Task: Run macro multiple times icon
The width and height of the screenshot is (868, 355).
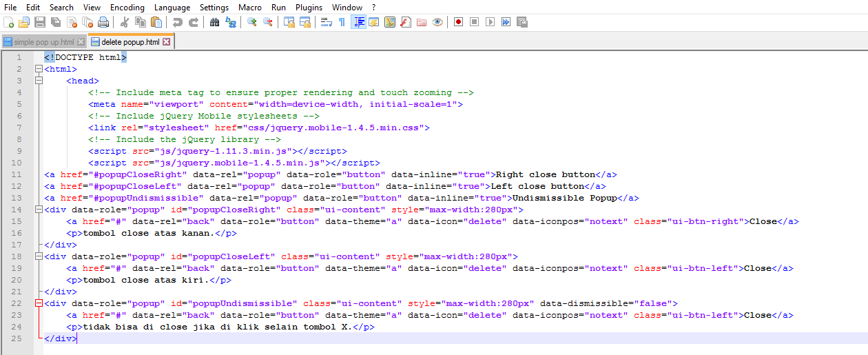Action: (506, 22)
